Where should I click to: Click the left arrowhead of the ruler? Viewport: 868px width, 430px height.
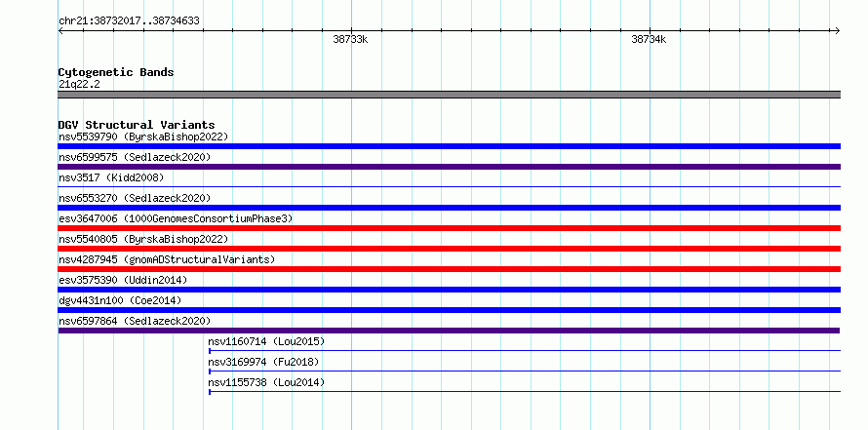[60, 31]
